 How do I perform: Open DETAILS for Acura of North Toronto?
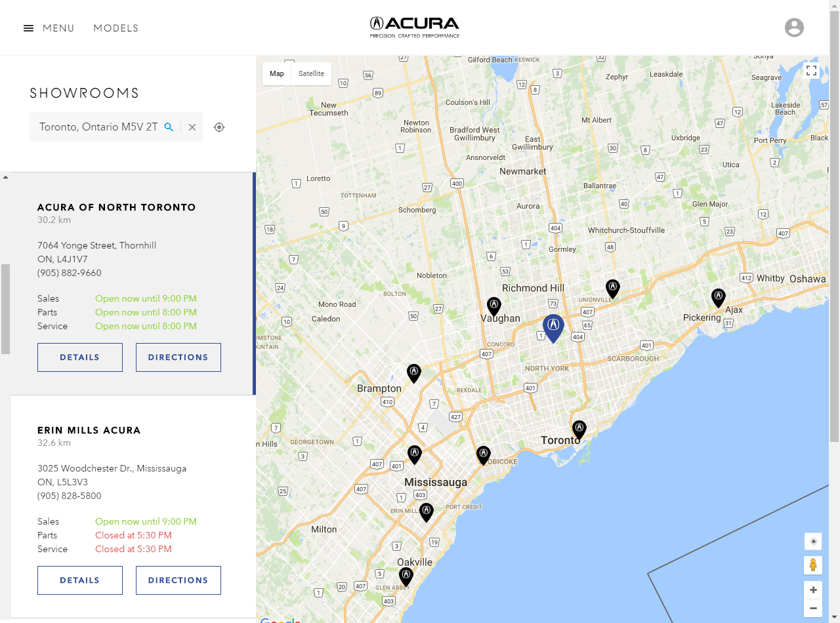click(80, 357)
